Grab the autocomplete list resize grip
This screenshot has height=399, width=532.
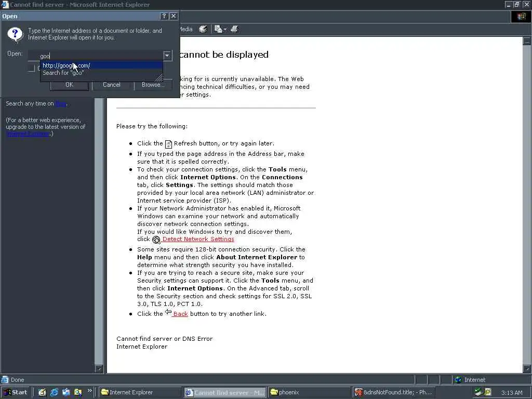tap(159, 78)
